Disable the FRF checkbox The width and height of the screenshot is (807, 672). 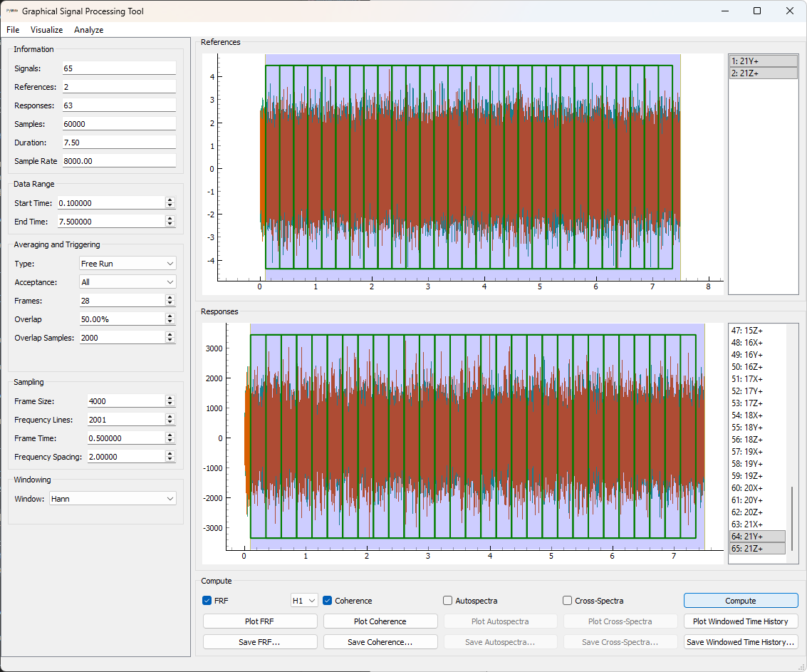[207, 600]
